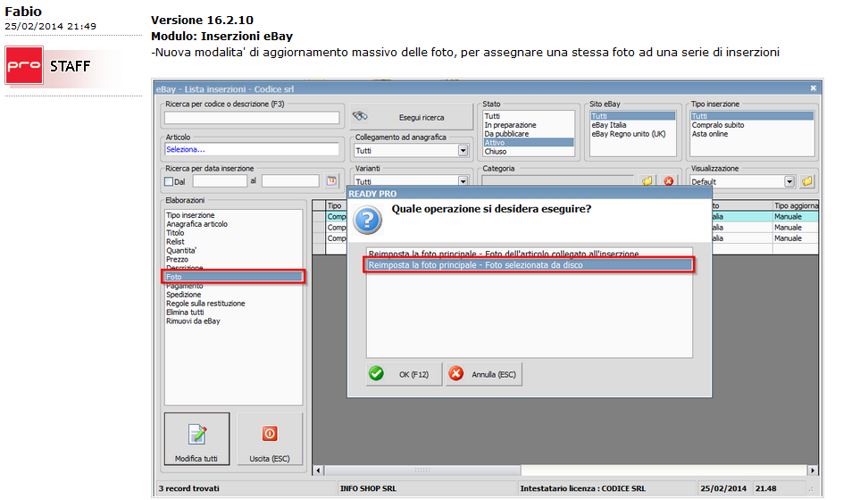Open the Varianti dropdown
868x500 pixels.
(463, 181)
